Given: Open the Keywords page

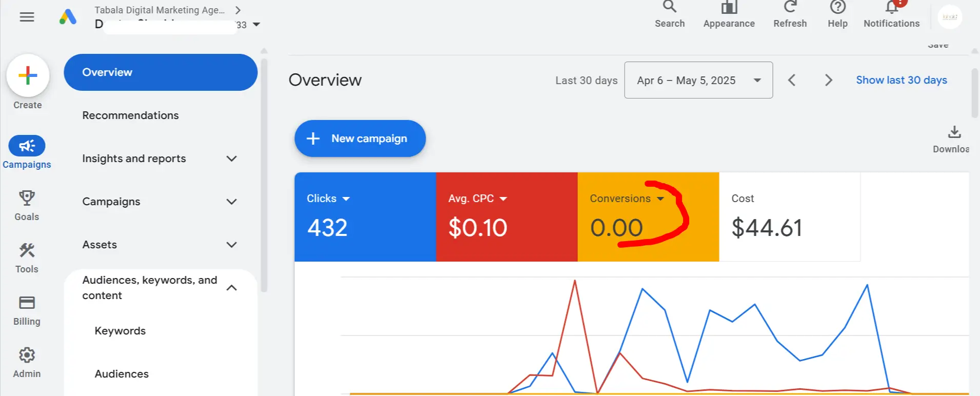Looking at the screenshot, I should pyautogui.click(x=120, y=331).
